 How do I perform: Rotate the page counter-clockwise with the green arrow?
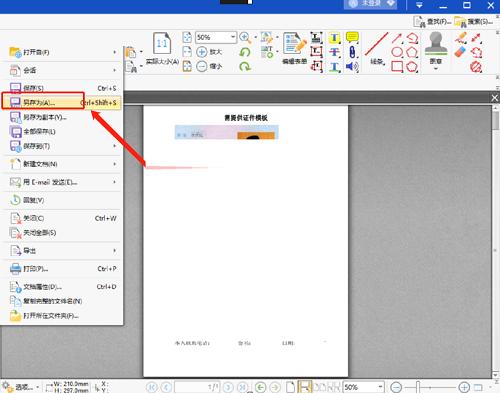245,52
